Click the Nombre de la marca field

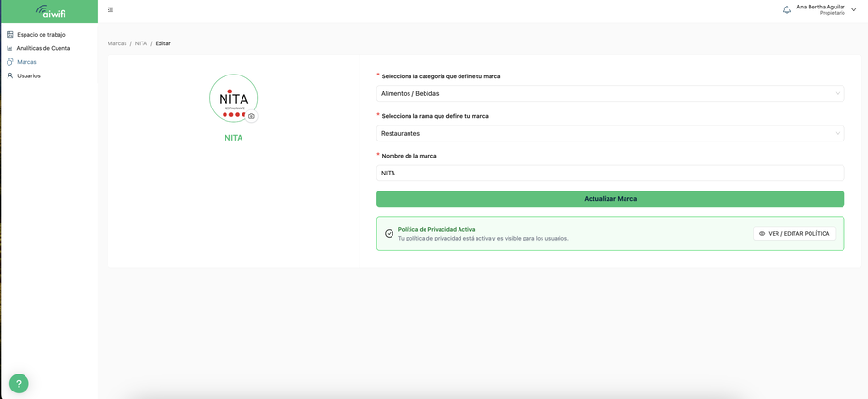click(x=610, y=174)
